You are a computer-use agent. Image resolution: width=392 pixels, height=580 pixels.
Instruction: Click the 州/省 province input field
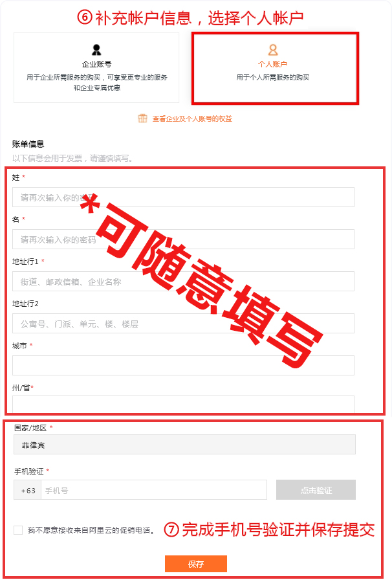(x=183, y=405)
